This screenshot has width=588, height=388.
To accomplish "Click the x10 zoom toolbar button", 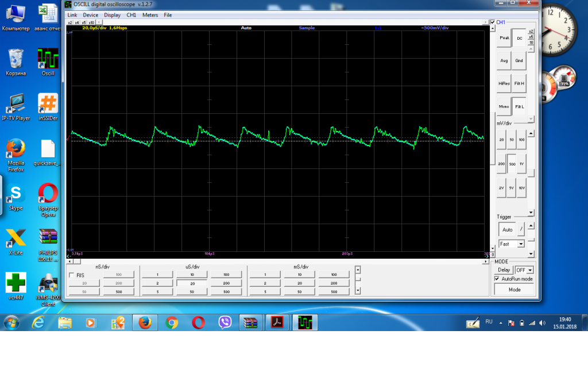I will (x=91, y=22).
